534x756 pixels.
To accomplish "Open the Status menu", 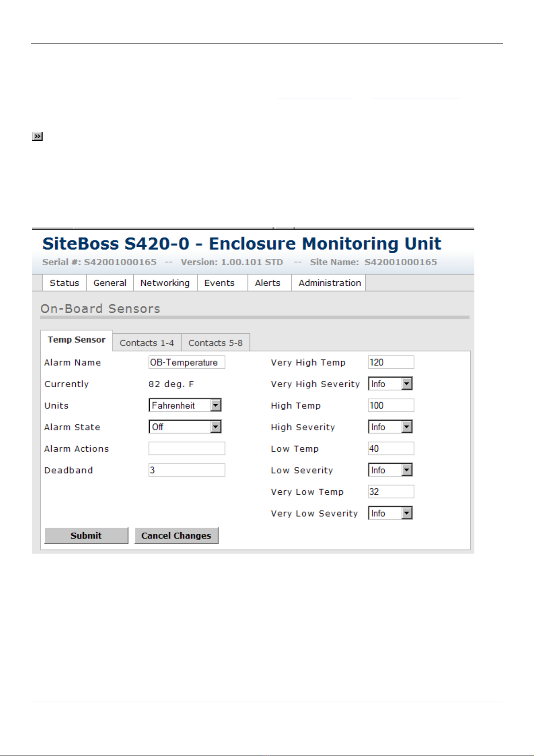I will pos(64,283).
